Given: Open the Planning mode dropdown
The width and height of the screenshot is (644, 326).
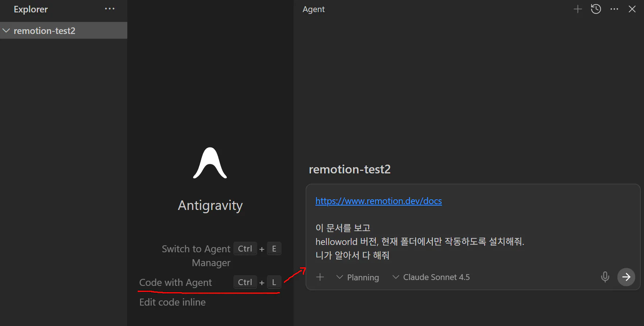Looking at the screenshot, I should coord(358,277).
